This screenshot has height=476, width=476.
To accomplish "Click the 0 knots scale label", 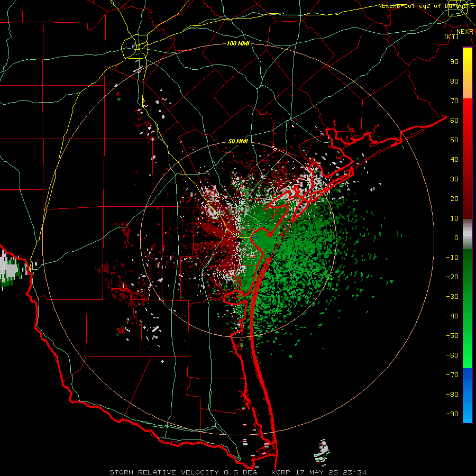I will tap(456, 238).
